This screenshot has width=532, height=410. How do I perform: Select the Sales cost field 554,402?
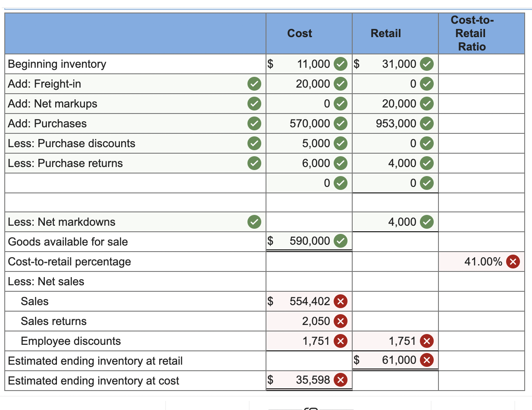pos(309,301)
